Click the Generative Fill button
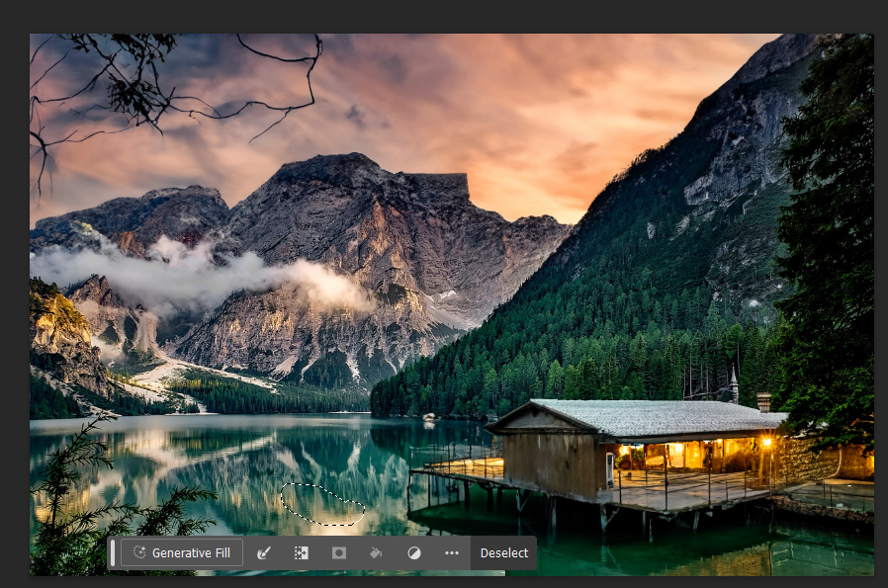The image size is (888, 588). click(x=182, y=552)
